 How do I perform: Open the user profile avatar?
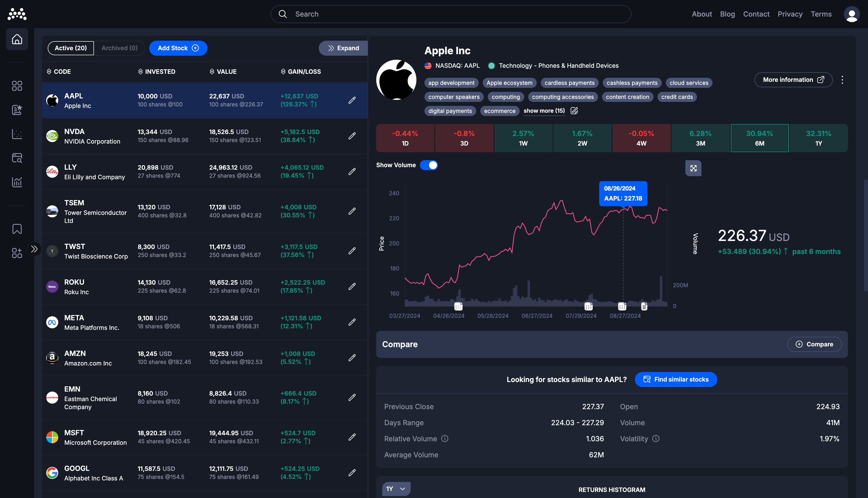click(852, 14)
